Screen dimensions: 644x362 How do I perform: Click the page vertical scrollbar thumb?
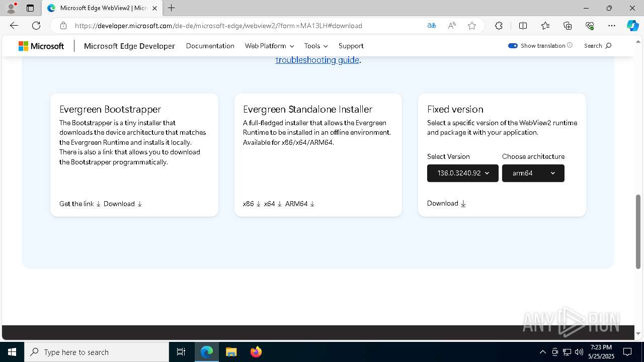(x=638, y=231)
